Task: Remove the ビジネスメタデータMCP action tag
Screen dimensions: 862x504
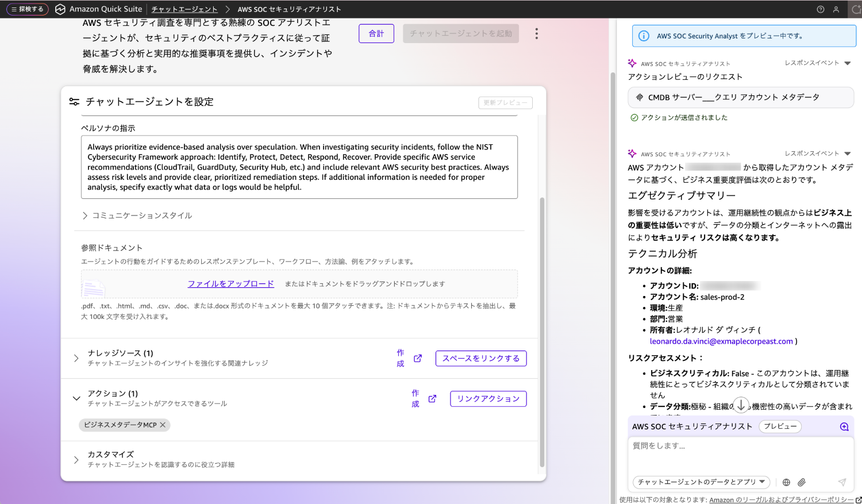Action: [163, 425]
